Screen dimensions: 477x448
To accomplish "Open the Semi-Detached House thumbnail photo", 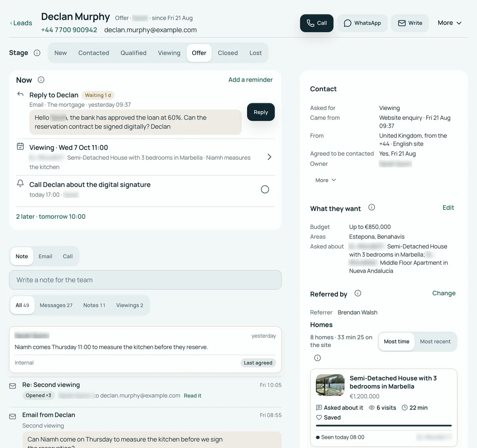I will pos(330,385).
